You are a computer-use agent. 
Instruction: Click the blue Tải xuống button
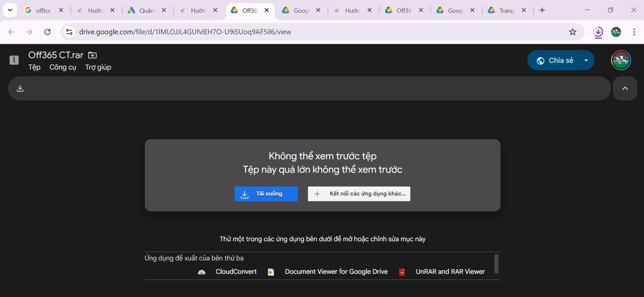click(266, 194)
